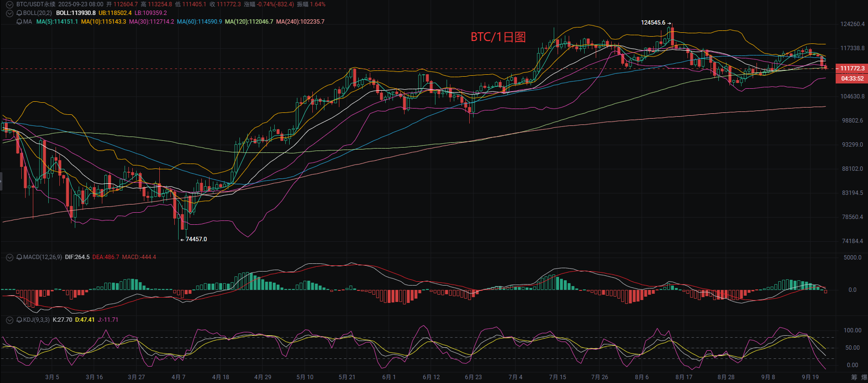
Task: Click the candle countdown timer 04:33:52
Action: [852, 79]
